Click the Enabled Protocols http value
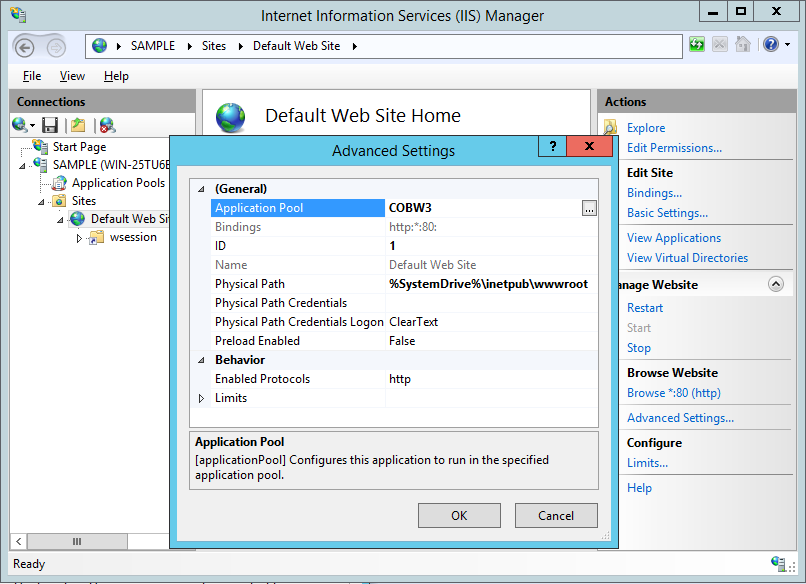The width and height of the screenshot is (806, 584). coord(491,379)
